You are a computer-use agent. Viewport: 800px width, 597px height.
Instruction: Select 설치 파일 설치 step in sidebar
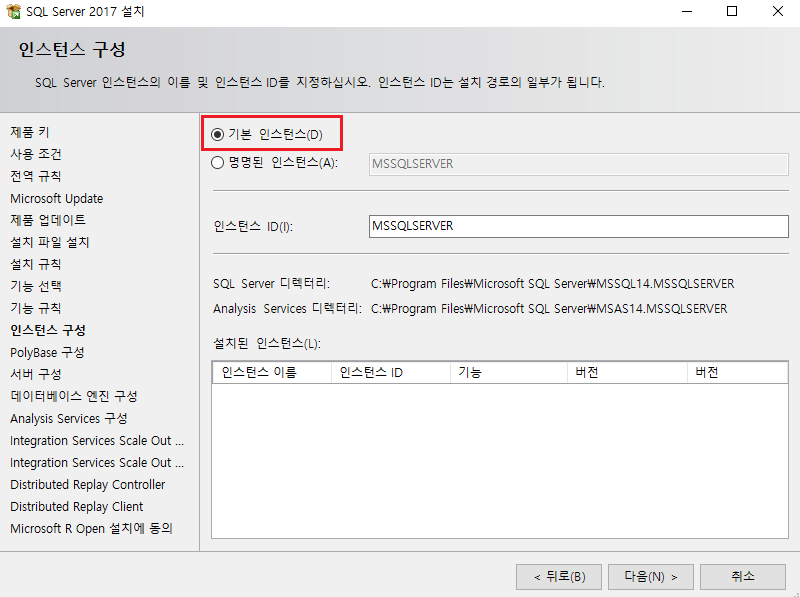click(49, 242)
